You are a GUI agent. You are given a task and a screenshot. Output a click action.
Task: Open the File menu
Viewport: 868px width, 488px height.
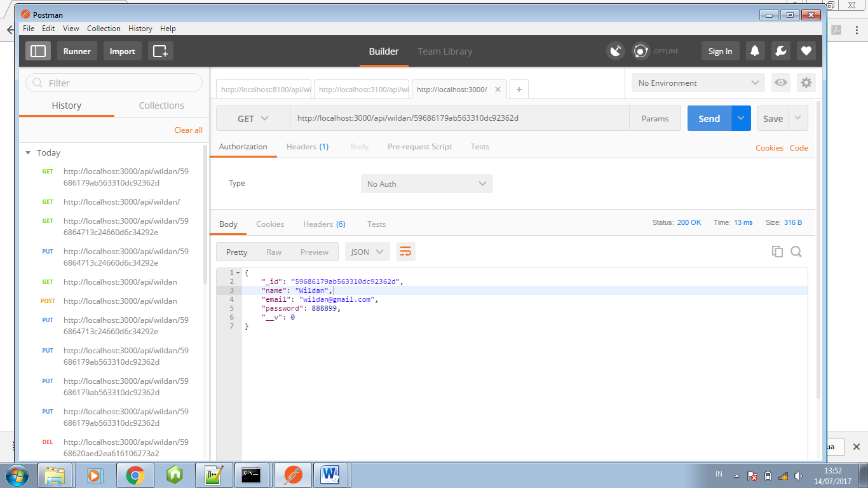(x=29, y=29)
